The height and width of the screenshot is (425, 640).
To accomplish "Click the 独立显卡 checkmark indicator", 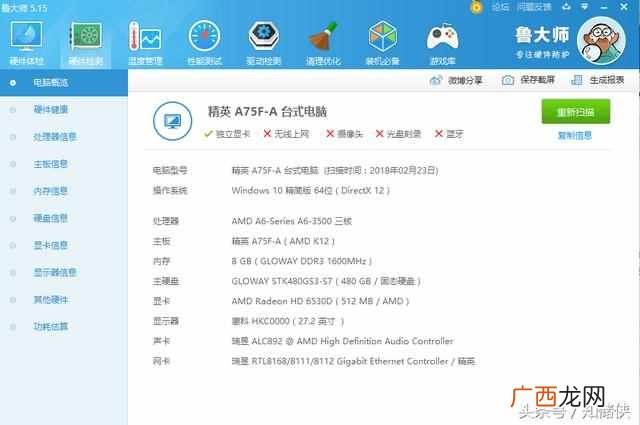I will (x=227, y=134).
